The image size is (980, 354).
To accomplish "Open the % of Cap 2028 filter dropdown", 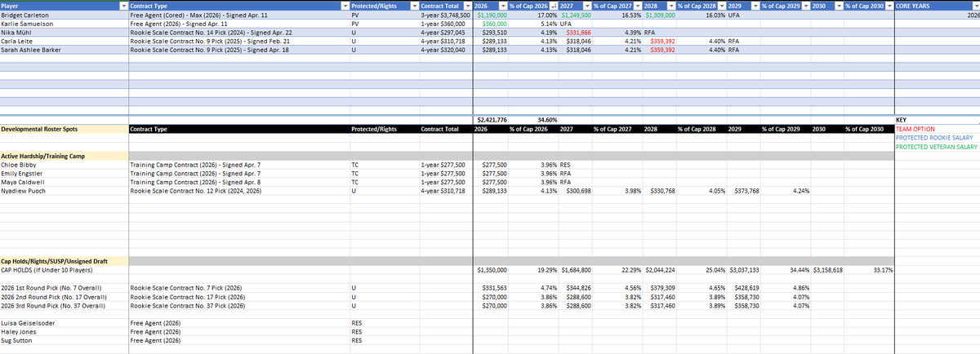I will pyautogui.click(x=722, y=6).
